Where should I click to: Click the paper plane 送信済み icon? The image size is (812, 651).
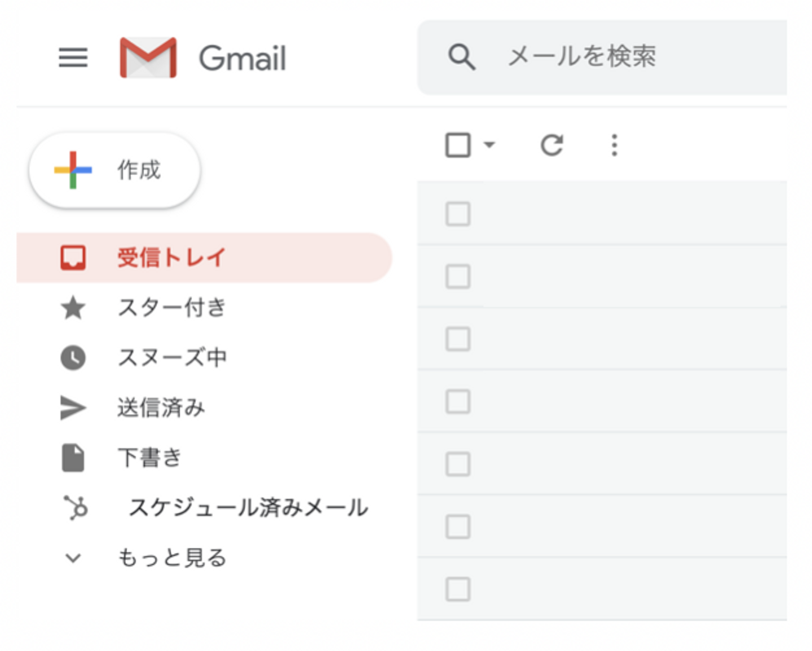click(x=73, y=408)
